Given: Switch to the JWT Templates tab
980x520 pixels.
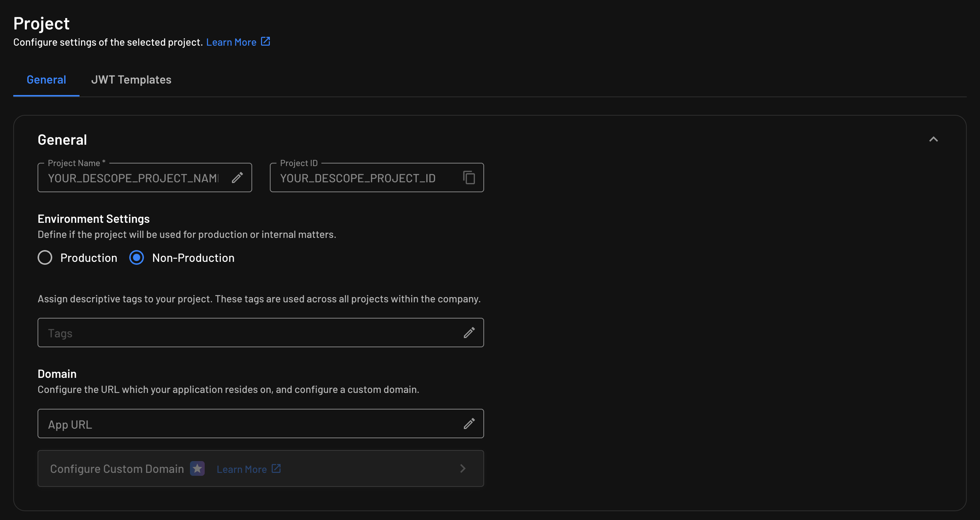Looking at the screenshot, I should [131, 80].
